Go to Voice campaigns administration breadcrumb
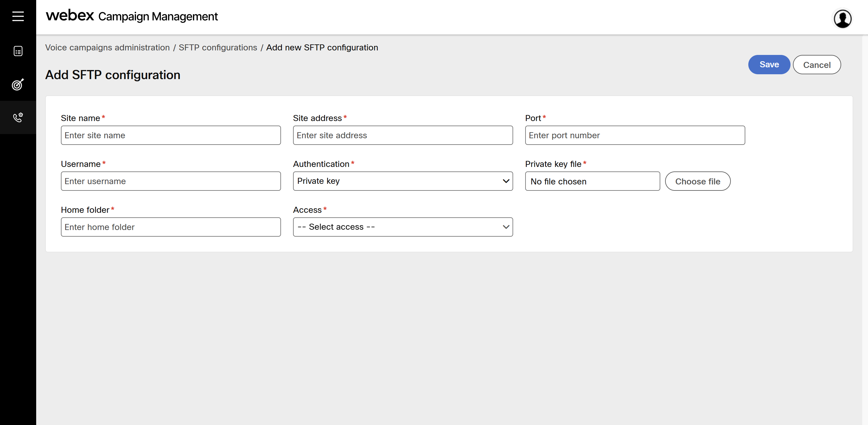 pos(108,48)
